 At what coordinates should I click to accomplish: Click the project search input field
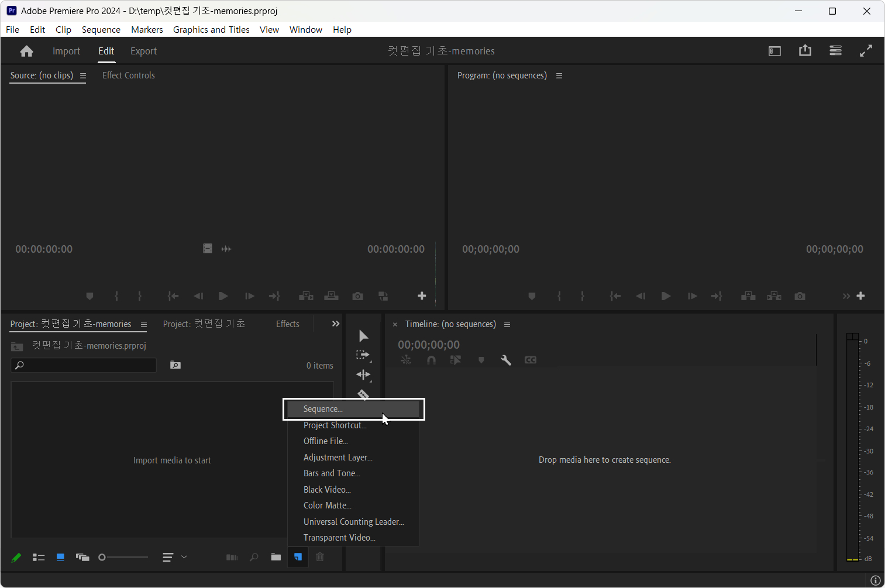pyautogui.click(x=84, y=365)
